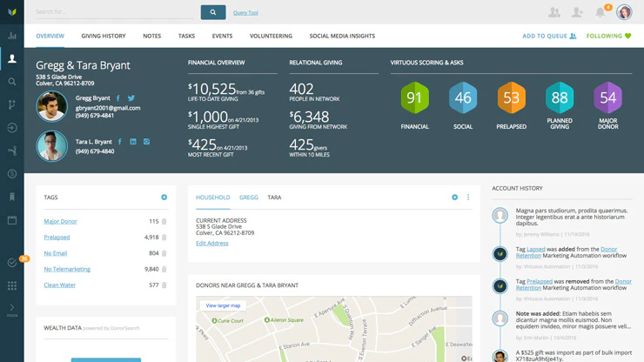Image resolution: width=644 pixels, height=362 pixels.
Task: Select the Tara tab
Action: [274, 198]
